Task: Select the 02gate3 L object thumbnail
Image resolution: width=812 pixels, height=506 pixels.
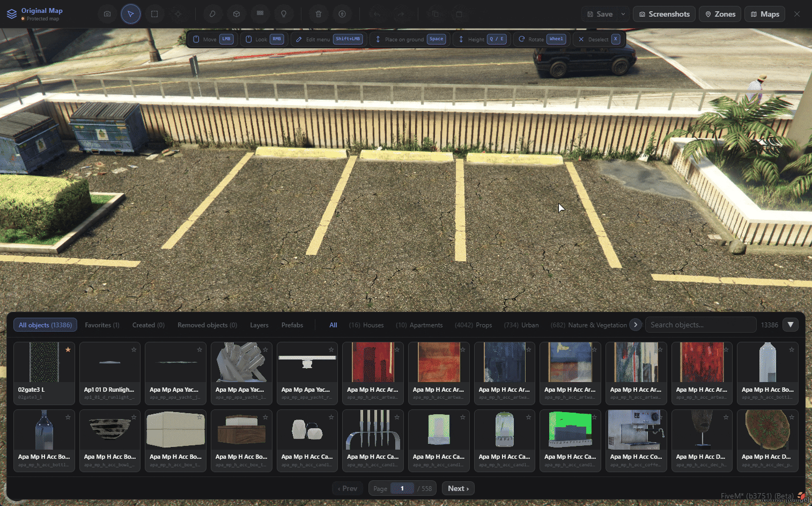Action: click(x=44, y=362)
